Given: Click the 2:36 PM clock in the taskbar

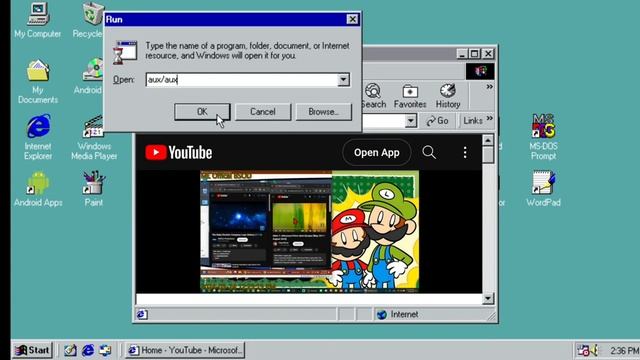Looking at the screenshot, I should (624, 351).
